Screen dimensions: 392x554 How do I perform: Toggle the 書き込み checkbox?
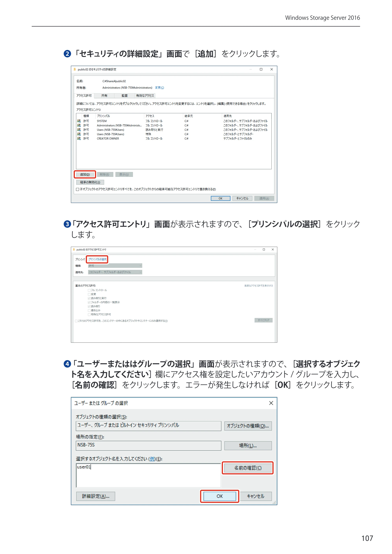89,311
